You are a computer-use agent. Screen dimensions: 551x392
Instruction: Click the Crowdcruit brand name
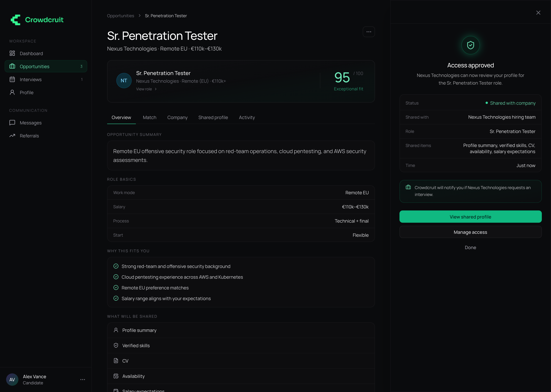click(44, 20)
